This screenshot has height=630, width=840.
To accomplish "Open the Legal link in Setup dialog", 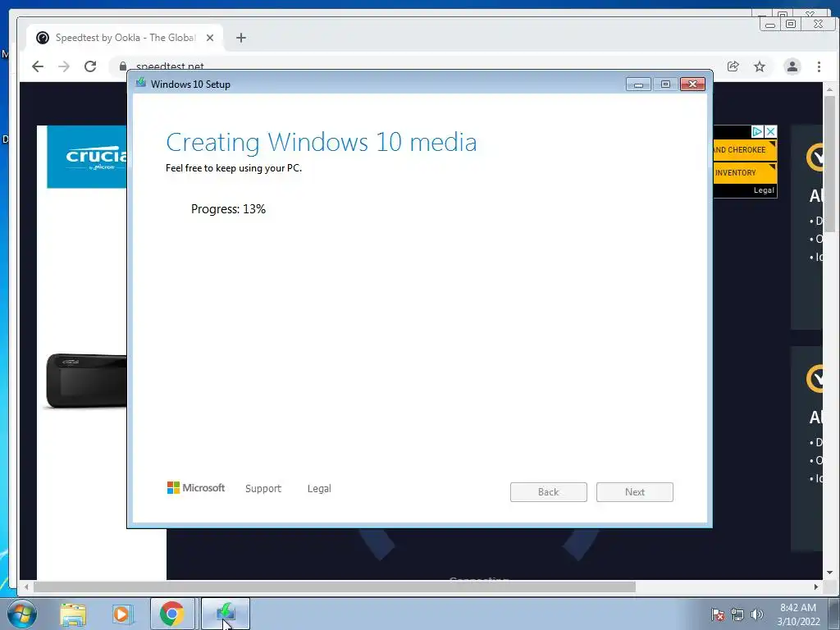I will [319, 489].
